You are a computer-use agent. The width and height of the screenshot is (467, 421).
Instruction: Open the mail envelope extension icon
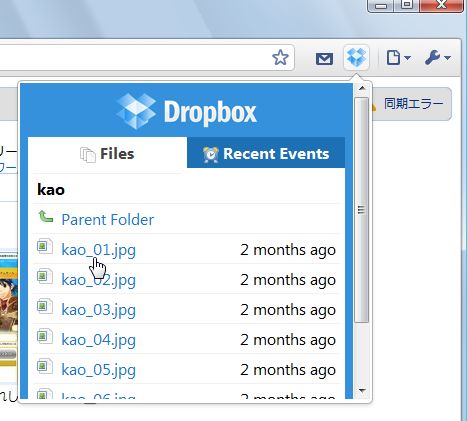324,59
